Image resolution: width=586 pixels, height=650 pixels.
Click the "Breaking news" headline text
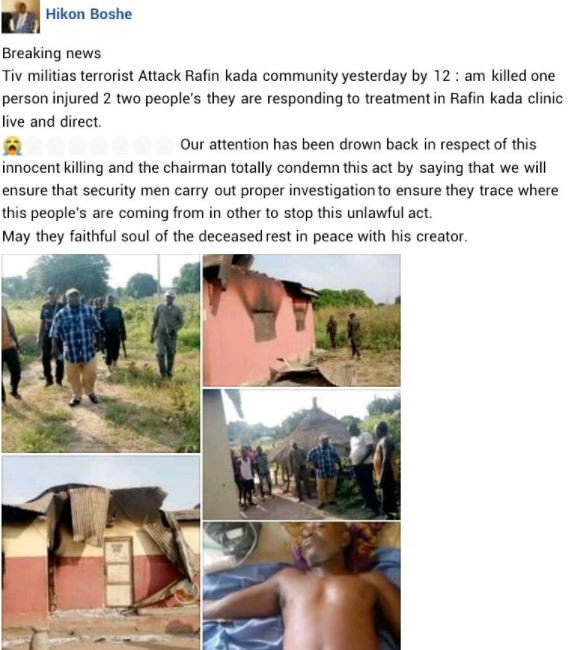[x=52, y=53]
